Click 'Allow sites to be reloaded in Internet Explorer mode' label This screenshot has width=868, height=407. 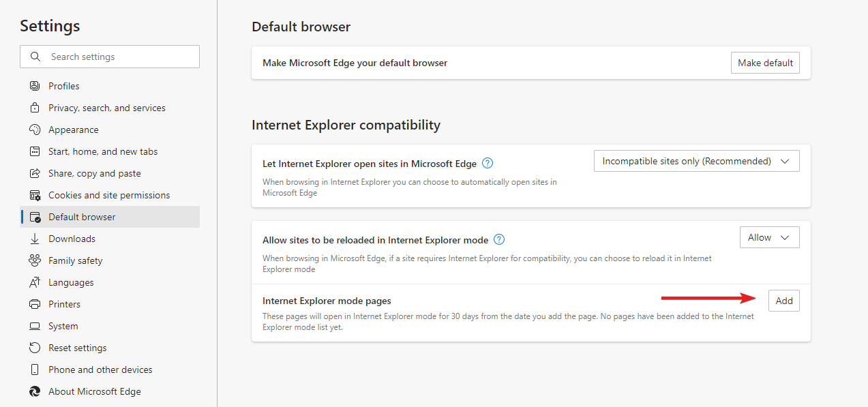pyautogui.click(x=376, y=240)
